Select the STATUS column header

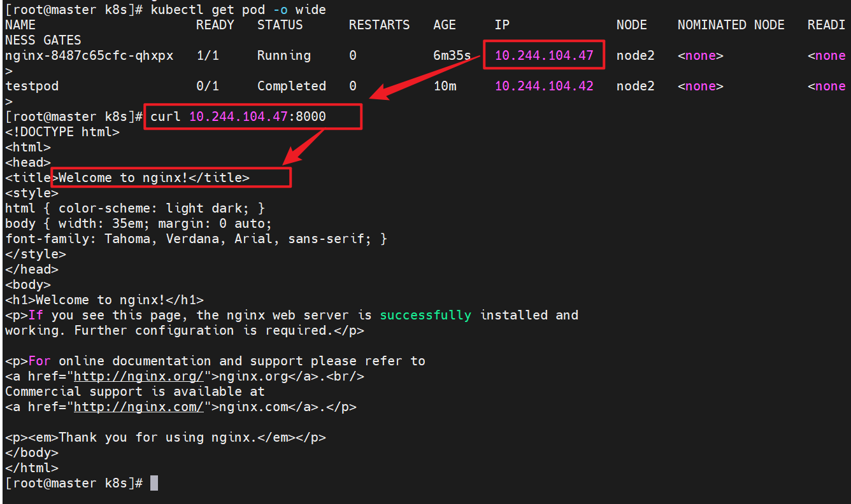pos(280,25)
